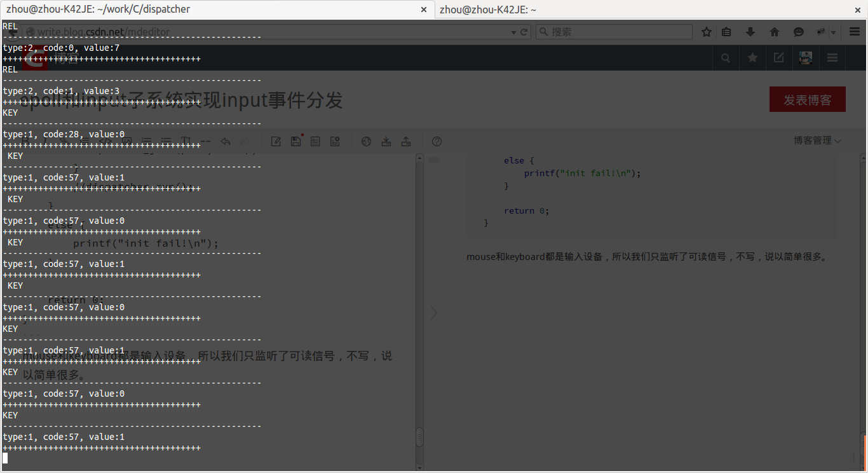Click the floppy disk save icon in the editor
The height and width of the screenshot is (473, 868).
point(295,141)
